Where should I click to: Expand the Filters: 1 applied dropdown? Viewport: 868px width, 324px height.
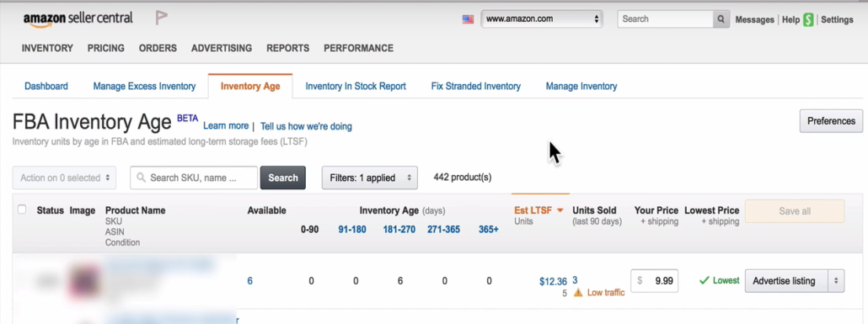(370, 178)
